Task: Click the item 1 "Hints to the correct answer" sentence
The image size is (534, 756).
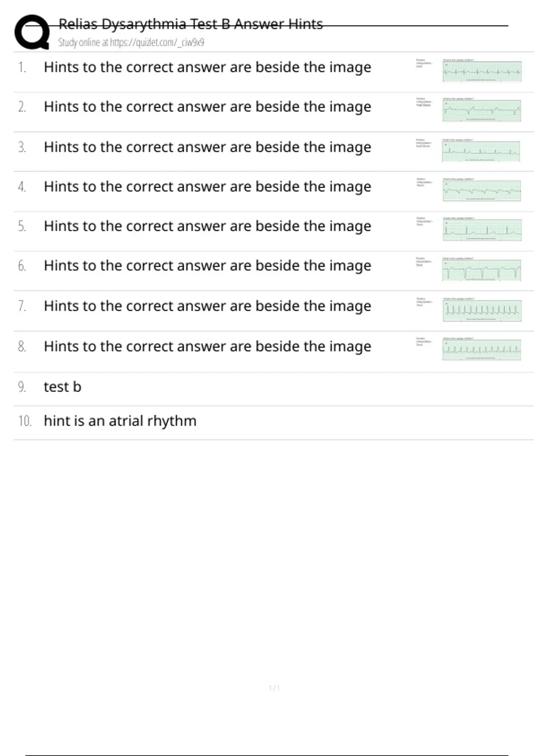Action: point(207,67)
